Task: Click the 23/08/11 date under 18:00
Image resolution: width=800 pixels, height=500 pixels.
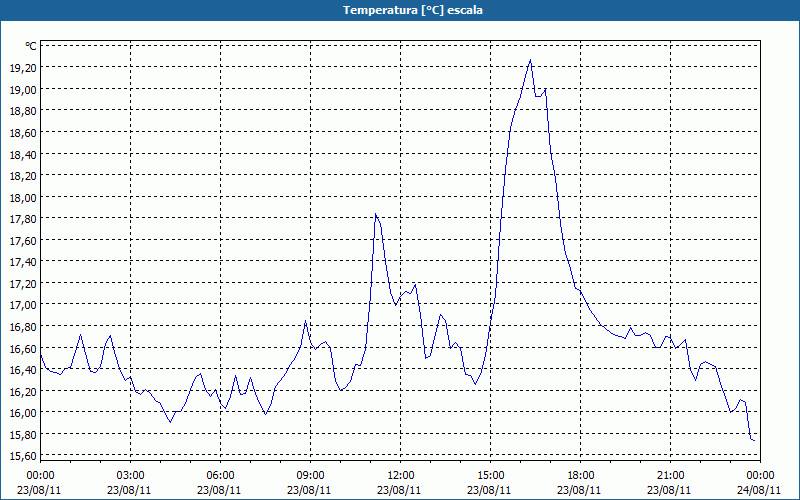Action: (579, 490)
